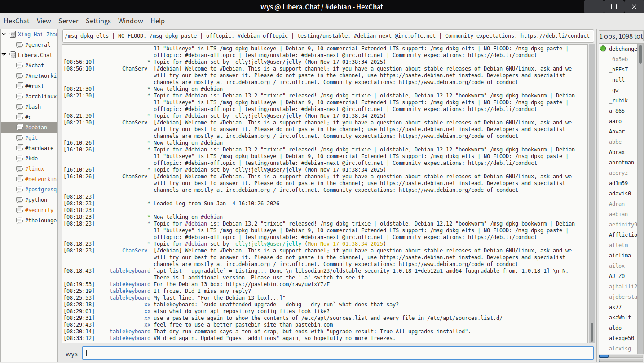Click the server icon beside Libera.Chat

(12, 55)
